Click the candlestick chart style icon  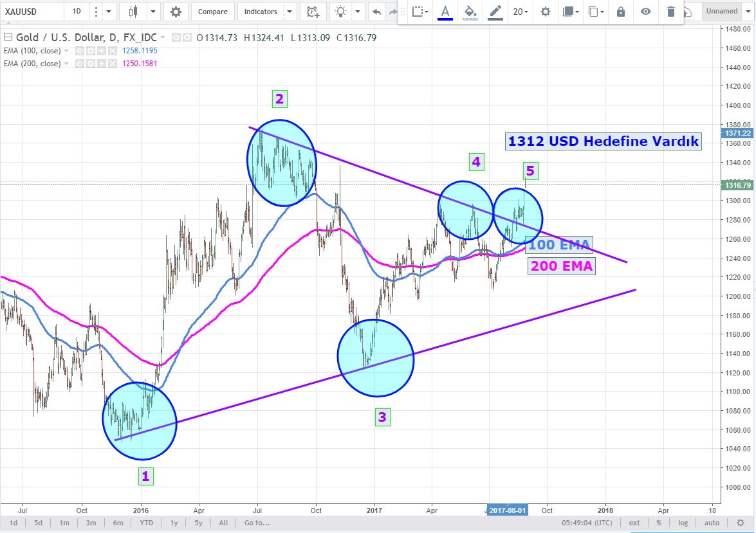coord(134,12)
